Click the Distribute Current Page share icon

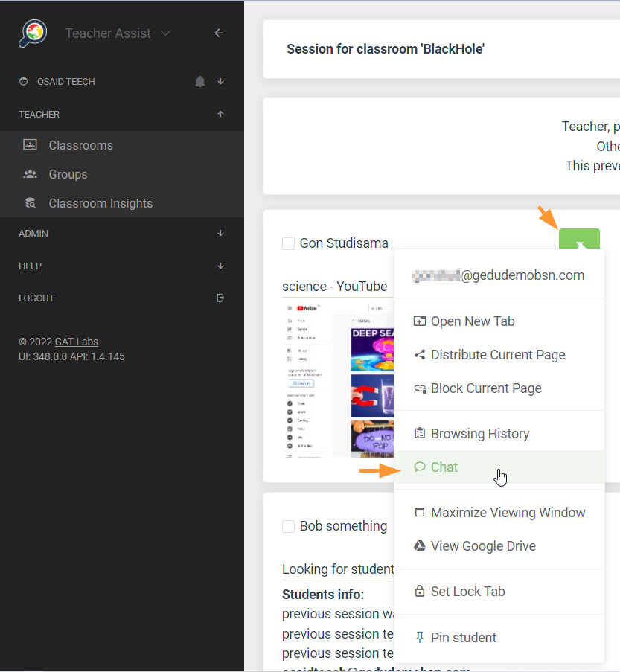tap(419, 354)
